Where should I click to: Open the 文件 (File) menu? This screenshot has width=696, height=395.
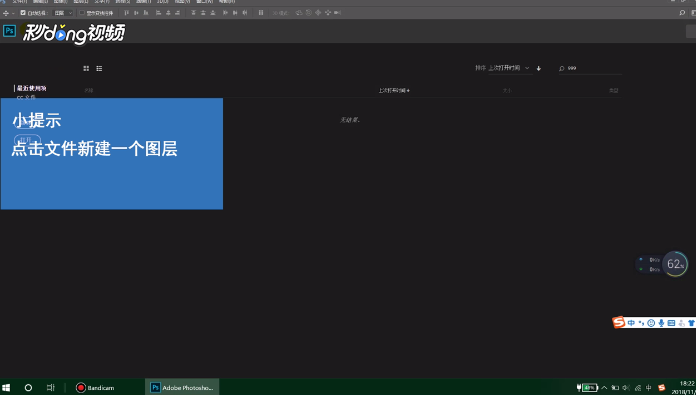point(19,2)
